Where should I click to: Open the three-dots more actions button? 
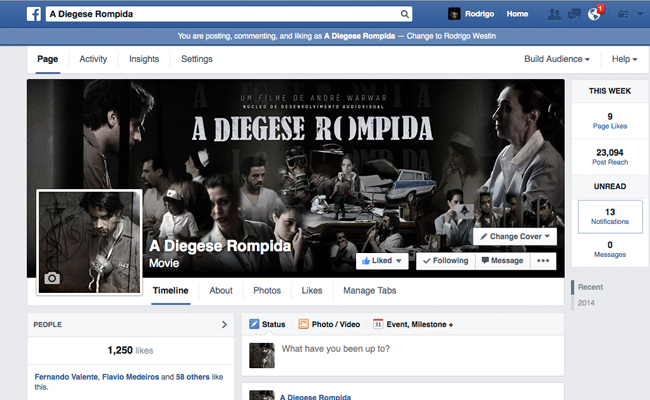click(543, 261)
